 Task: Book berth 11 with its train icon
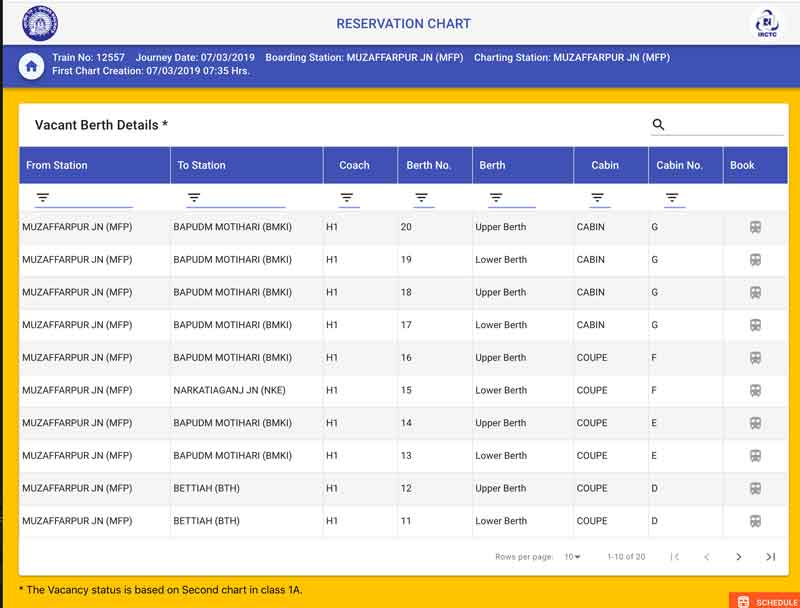(x=755, y=521)
